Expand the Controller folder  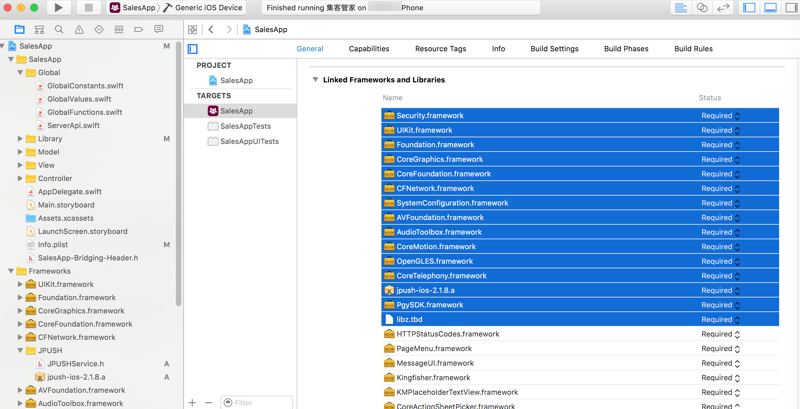pyautogui.click(x=20, y=178)
